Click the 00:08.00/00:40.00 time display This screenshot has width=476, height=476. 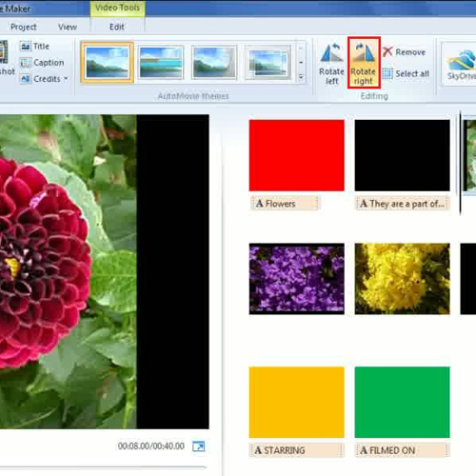point(151,446)
